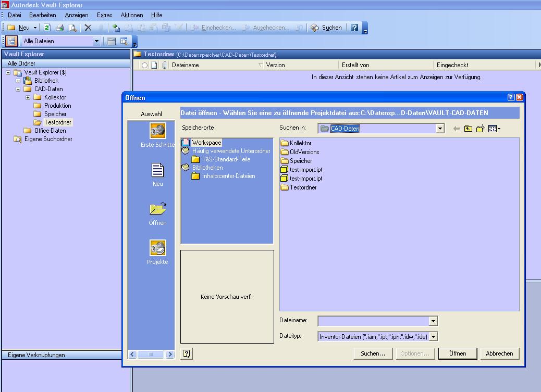Select the Erste Schritte icon in the dialog

[158, 131]
